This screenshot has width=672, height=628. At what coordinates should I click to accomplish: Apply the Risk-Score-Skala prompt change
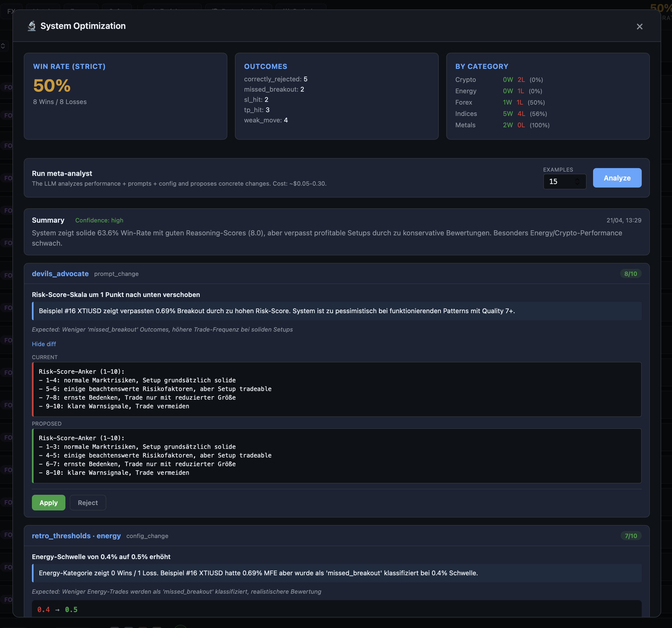coord(48,503)
